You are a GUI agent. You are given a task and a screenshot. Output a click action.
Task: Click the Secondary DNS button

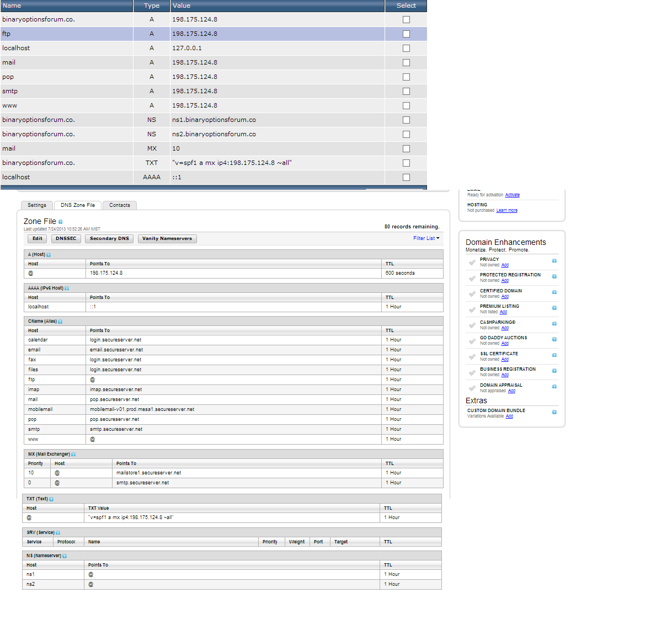[x=109, y=239]
